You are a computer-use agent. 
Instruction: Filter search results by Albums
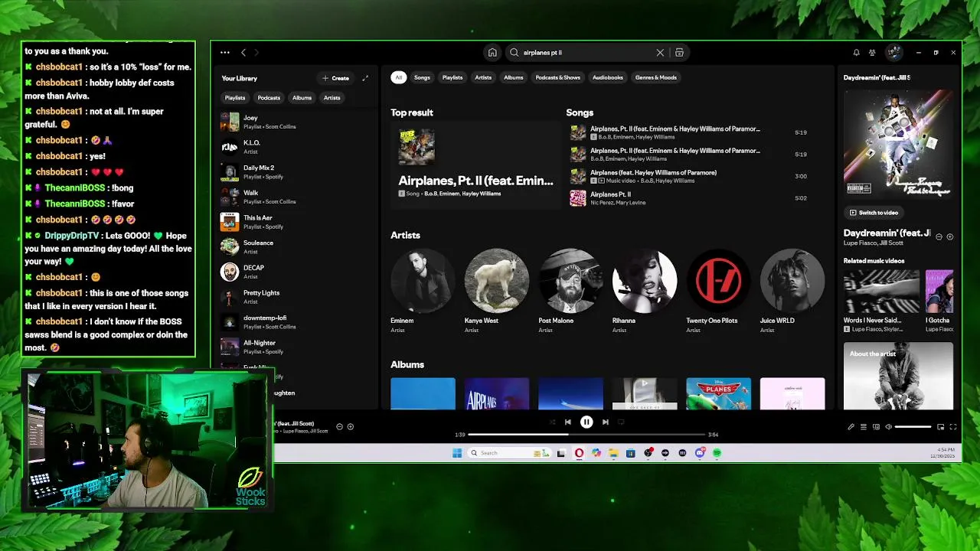514,77
